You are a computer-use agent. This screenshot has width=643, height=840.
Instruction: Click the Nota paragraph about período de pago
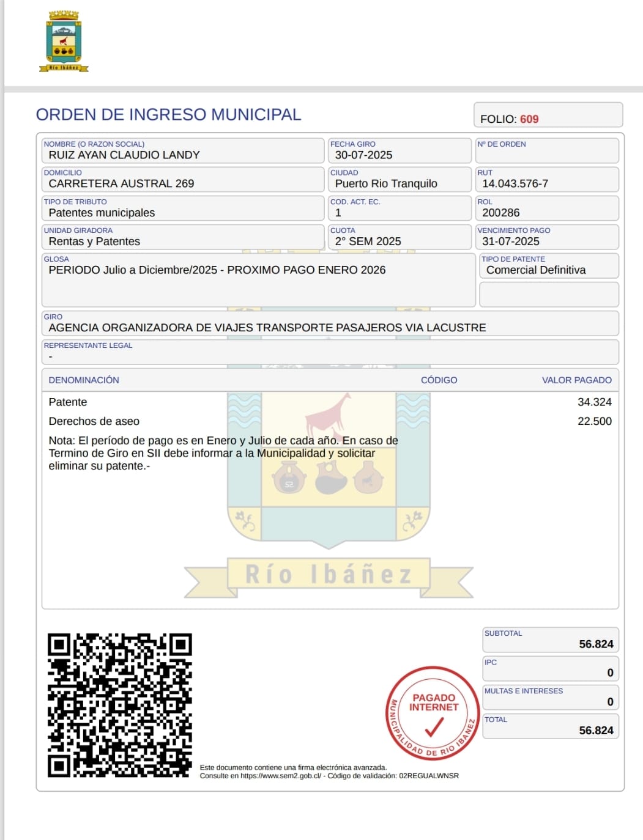pos(223,453)
